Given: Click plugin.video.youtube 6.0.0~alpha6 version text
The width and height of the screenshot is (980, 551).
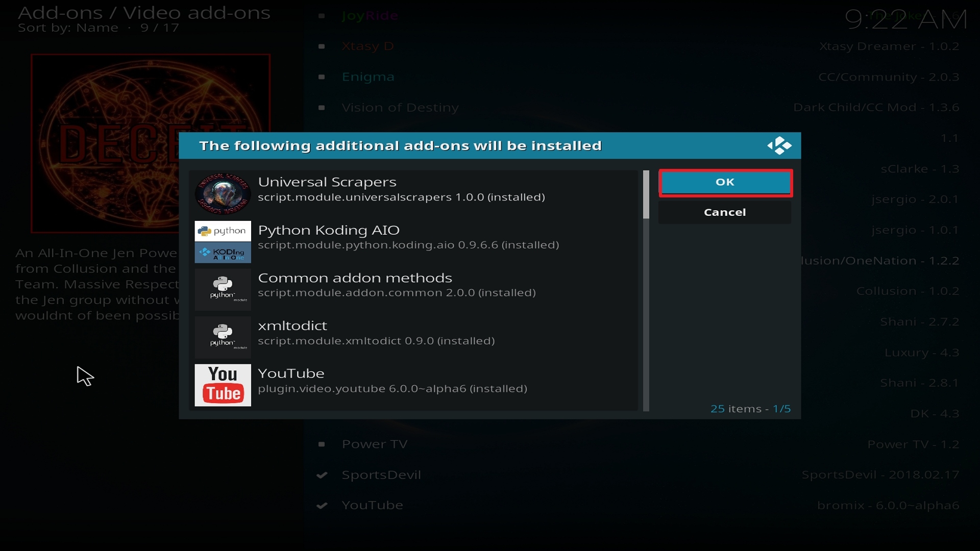Looking at the screenshot, I should 393,389.
